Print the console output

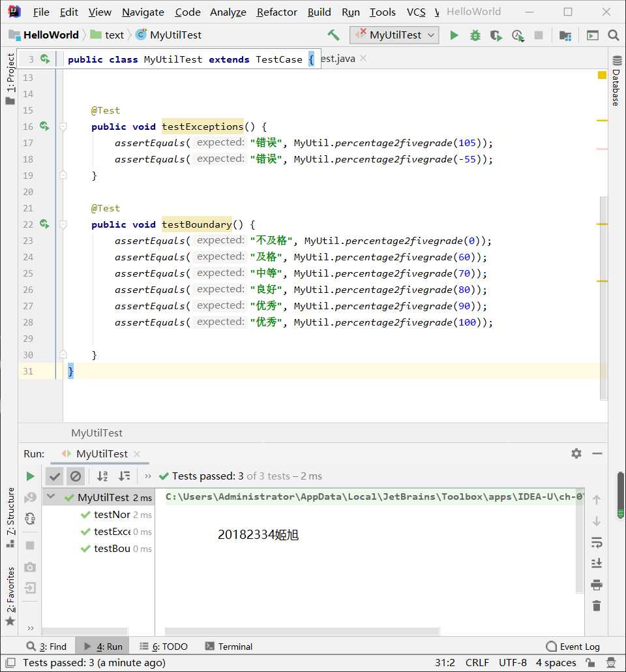tap(597, 585)
